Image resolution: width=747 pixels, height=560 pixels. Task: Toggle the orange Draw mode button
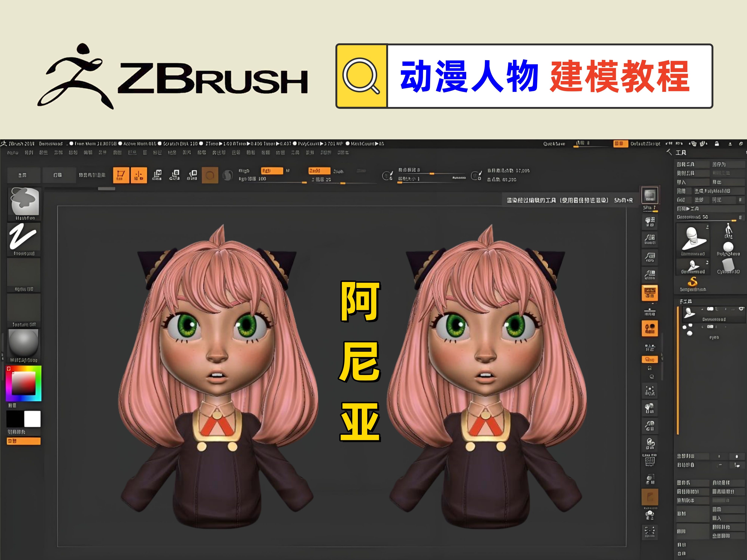coord(139,175)
